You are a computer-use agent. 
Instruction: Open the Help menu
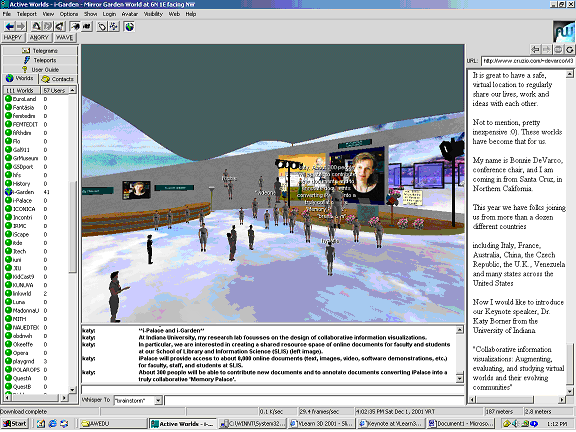tap(191, 14)
